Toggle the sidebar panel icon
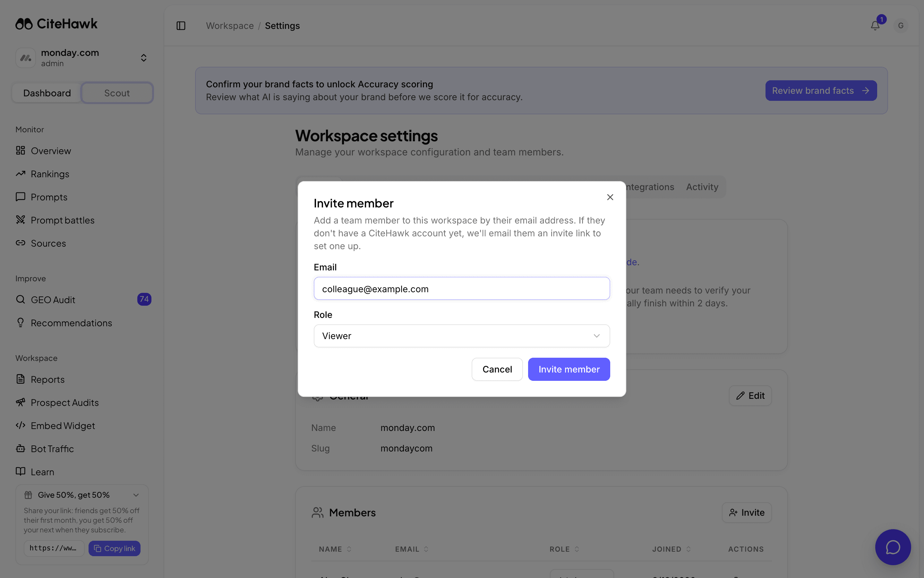Image resolution: width=924 pixels, height=578 pixels. coord(181,26)
